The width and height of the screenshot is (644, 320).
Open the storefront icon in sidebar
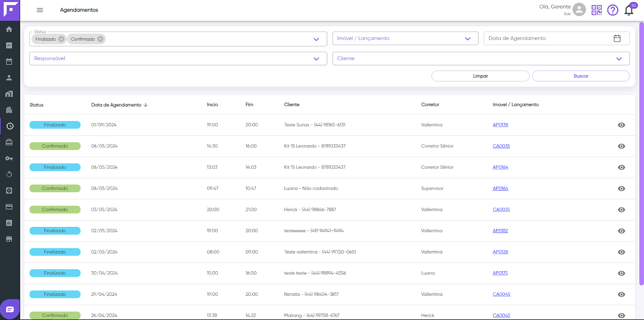pos(9,239)
